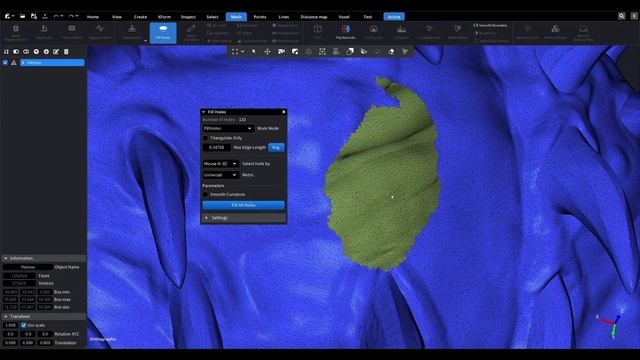Image resolution: width=640 pixels, height=360 pixels.
Task: Select the move cross-arrows tool in viewport toolbar
Action: 267,51
